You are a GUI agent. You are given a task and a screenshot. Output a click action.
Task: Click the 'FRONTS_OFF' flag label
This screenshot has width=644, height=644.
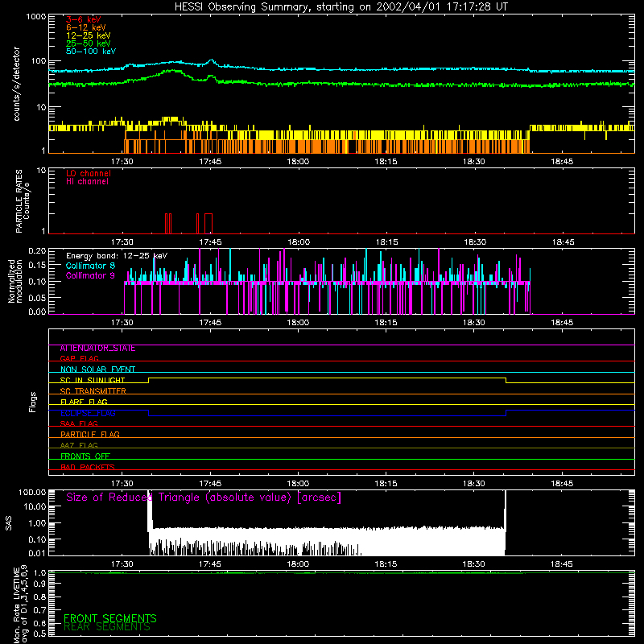[85, 456]
